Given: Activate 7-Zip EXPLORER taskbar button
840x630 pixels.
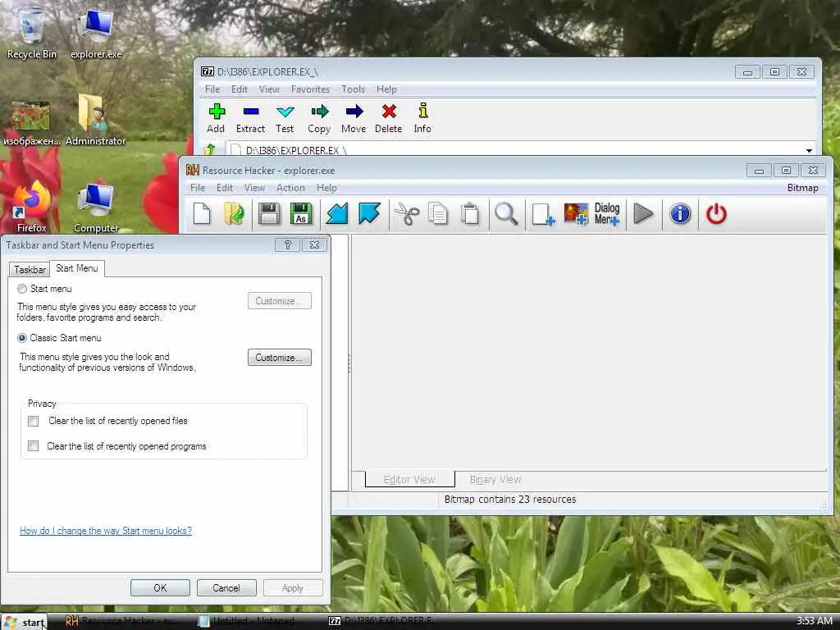Looking at the screenshot, I should tap(381, 622).
